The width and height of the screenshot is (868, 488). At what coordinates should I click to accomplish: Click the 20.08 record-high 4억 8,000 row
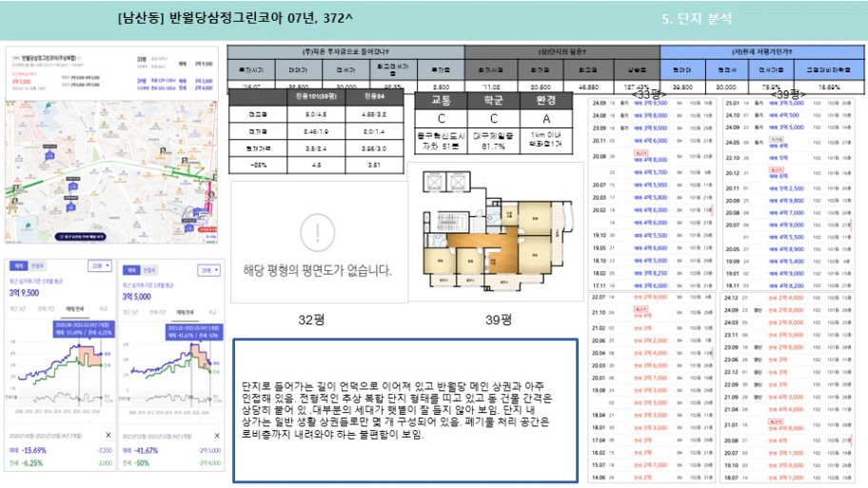(x=653, y=157)
